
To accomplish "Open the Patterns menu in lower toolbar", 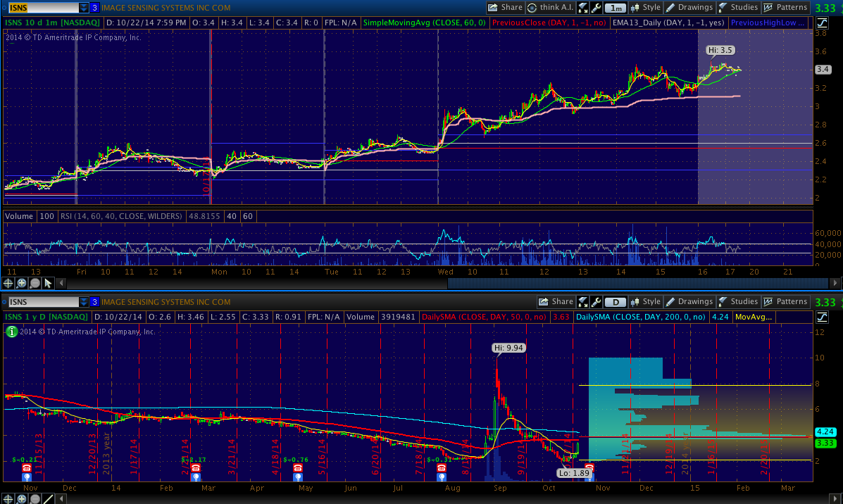I will click(x=786, y=302).
